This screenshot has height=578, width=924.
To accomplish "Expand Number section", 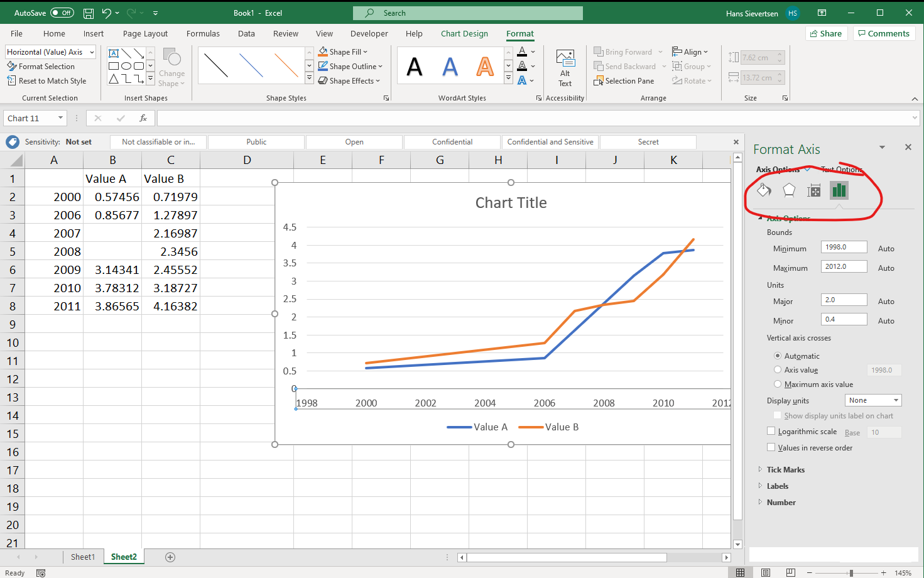I will point(781,503).
